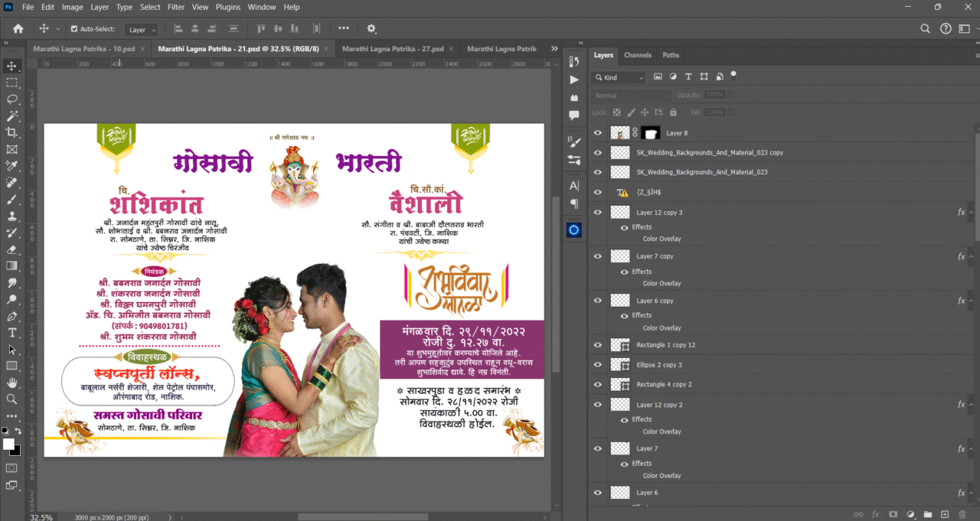Switch to the Channels tab
Screen dimensions: 980x521
638,55
